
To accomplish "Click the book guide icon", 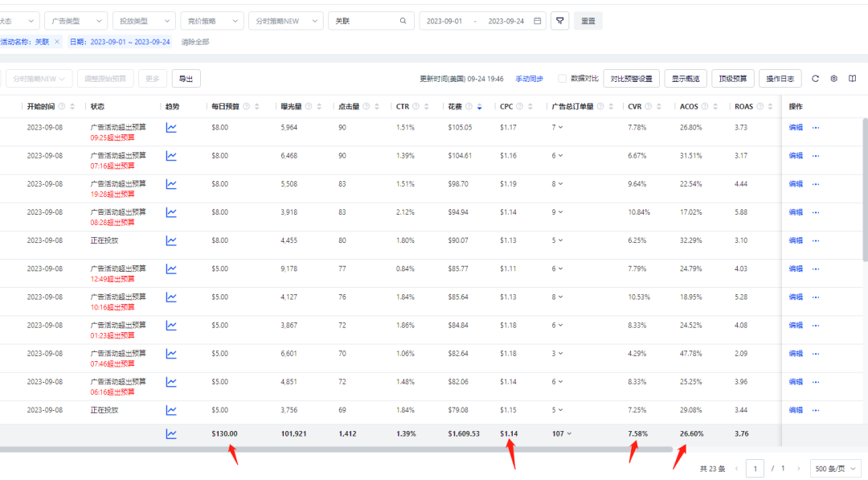I will click(853, 79).
